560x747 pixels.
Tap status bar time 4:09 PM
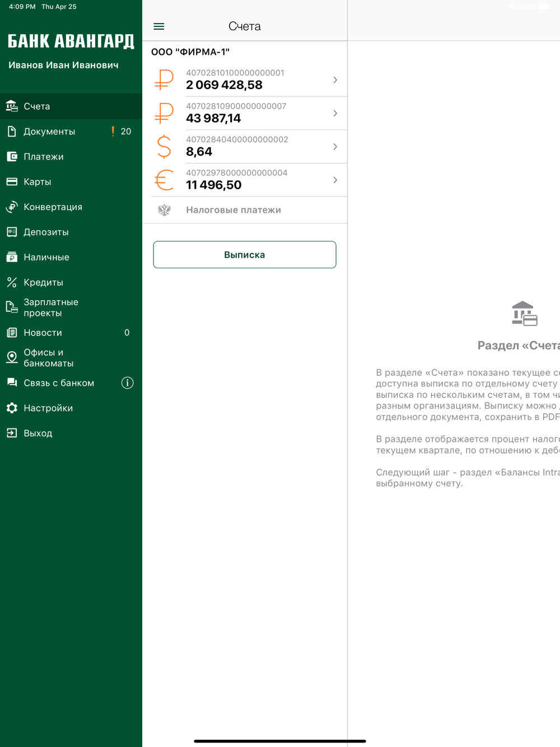(22, 7)
